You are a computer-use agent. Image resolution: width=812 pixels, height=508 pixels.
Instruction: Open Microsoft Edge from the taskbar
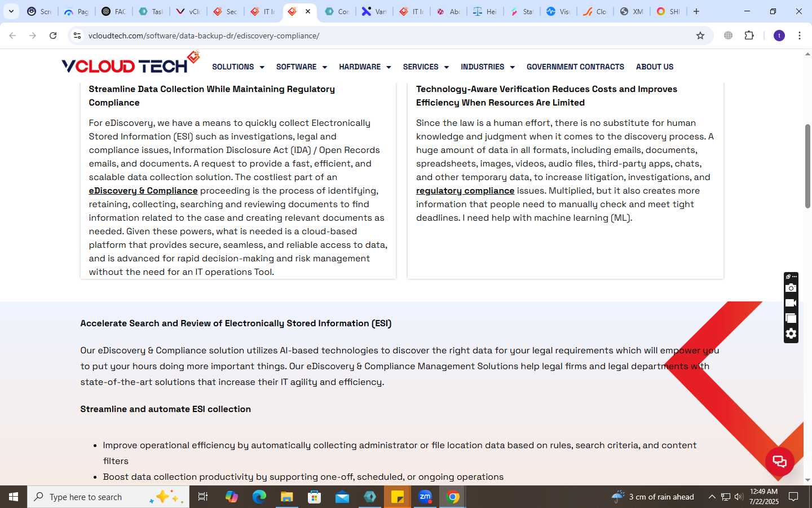click(x=259, y=497)
